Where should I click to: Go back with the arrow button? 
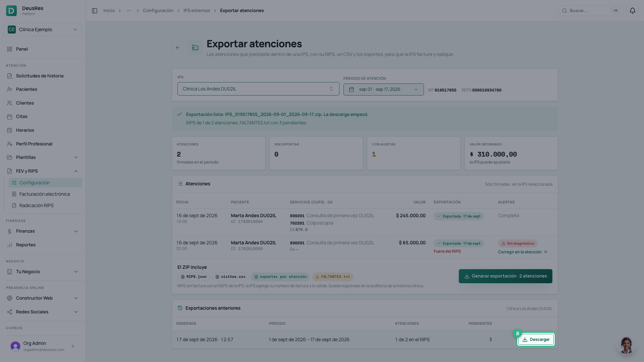tap(178, 48)
